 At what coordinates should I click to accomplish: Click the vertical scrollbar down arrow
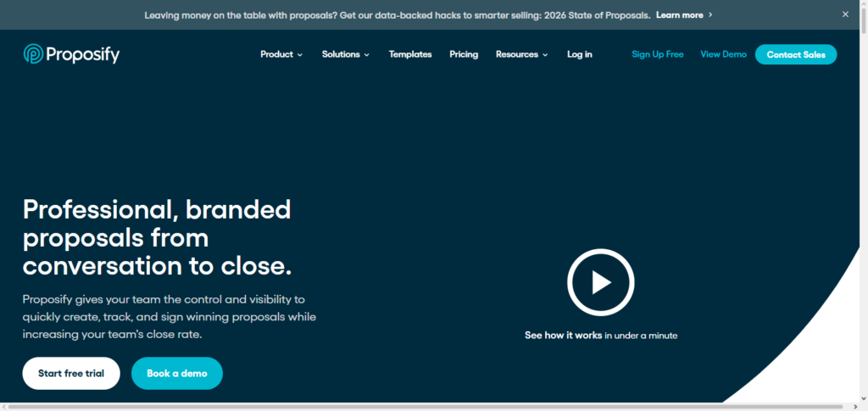click(864, 398)
